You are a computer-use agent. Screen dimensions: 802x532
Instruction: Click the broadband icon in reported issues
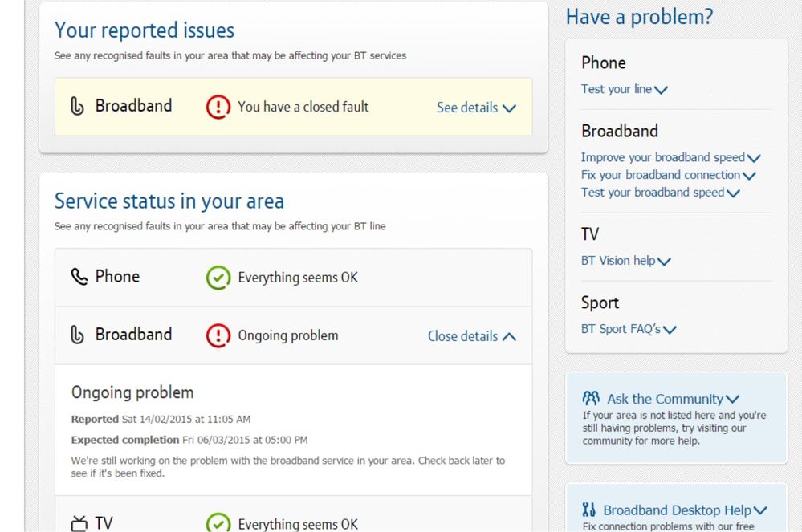[x=77, y=106]
